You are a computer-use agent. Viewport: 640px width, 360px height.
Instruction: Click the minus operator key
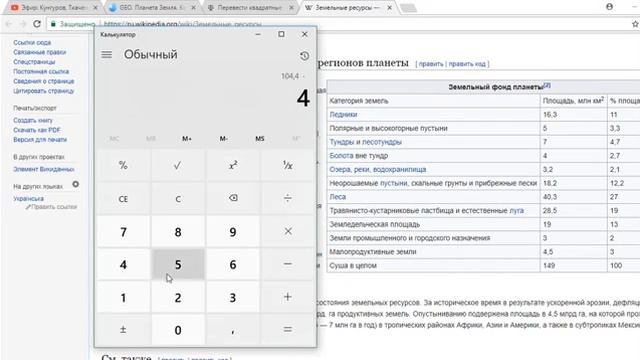[x=287, y=264]
